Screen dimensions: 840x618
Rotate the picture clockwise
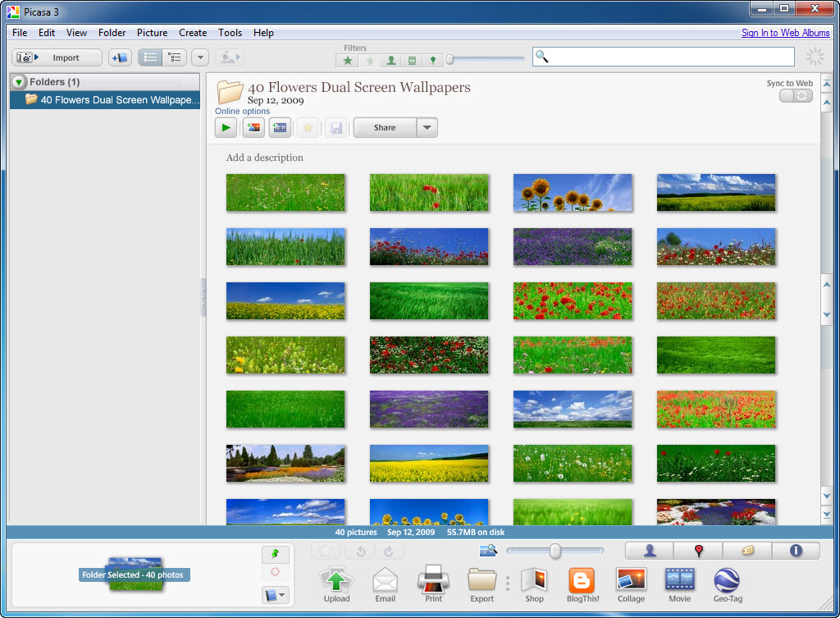389,551
